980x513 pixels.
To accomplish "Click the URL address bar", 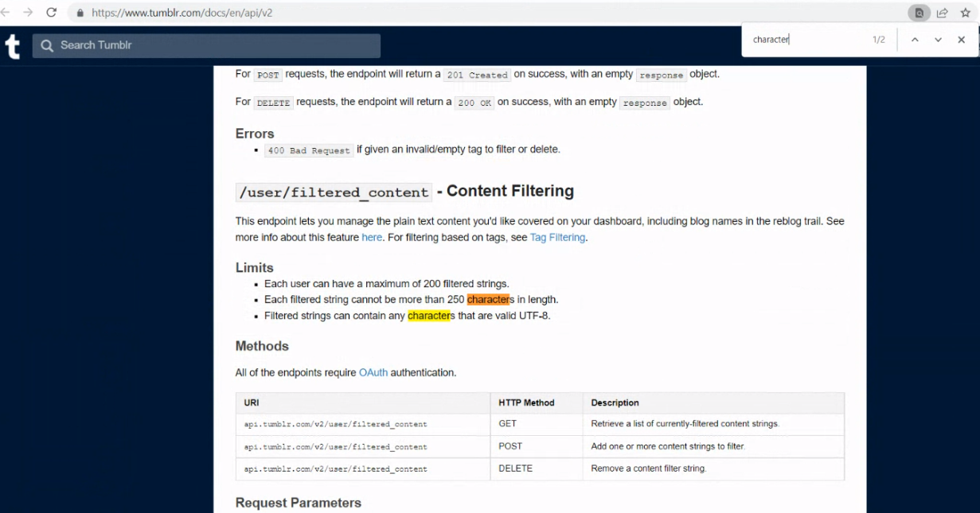I will (494, 13).
